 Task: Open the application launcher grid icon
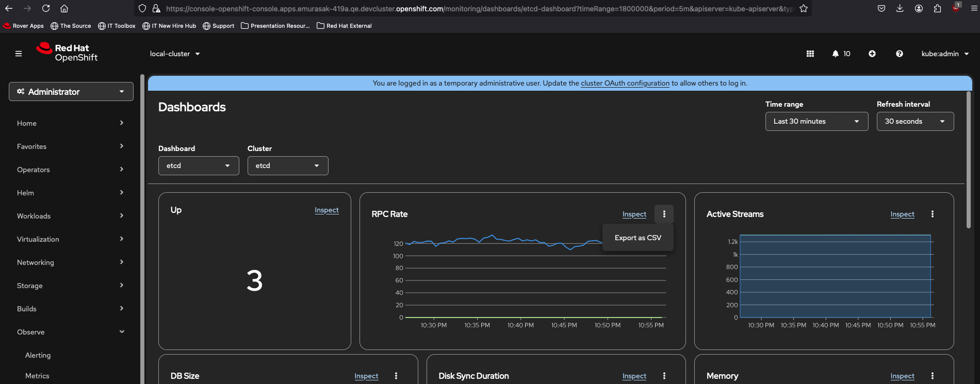pyautogui.click(x=810, y=54)
